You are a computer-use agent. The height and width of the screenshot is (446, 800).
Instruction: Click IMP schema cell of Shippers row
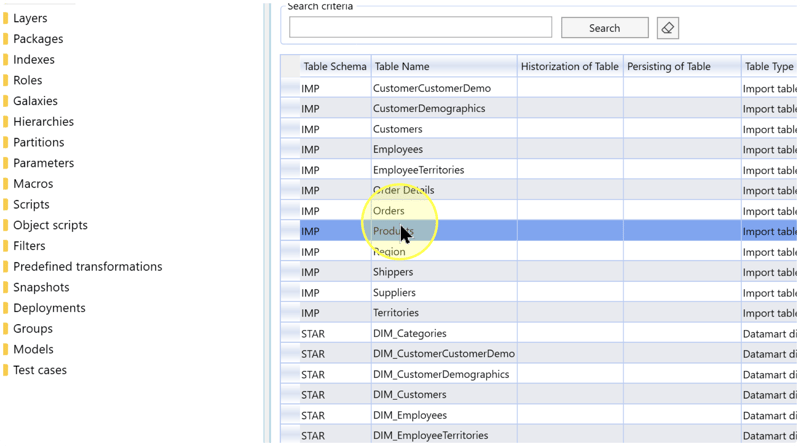pyautogui.click(x=335, y=271)
